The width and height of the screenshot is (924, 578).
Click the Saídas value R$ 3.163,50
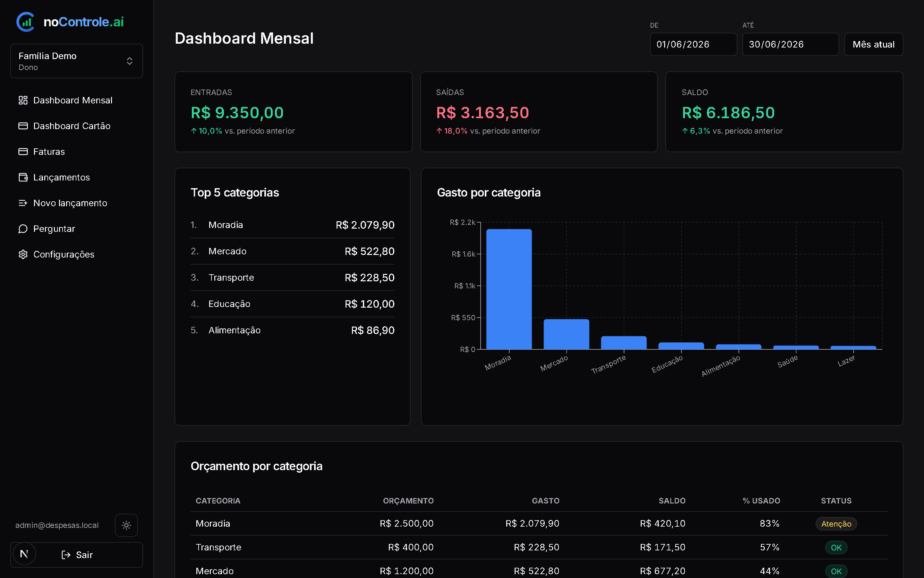coord(483,112)
